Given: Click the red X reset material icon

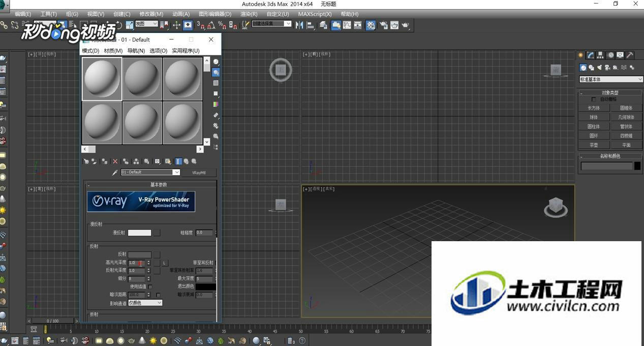Looking at the screenshot, I should 115,161.
